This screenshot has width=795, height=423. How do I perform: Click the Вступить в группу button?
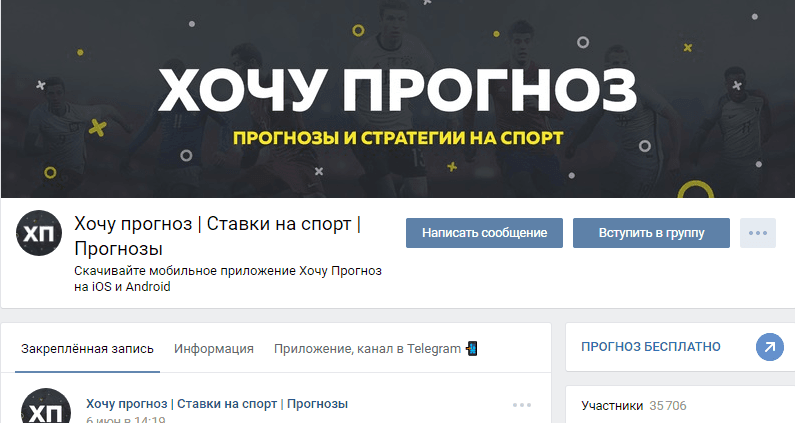(x=651, y=233)
